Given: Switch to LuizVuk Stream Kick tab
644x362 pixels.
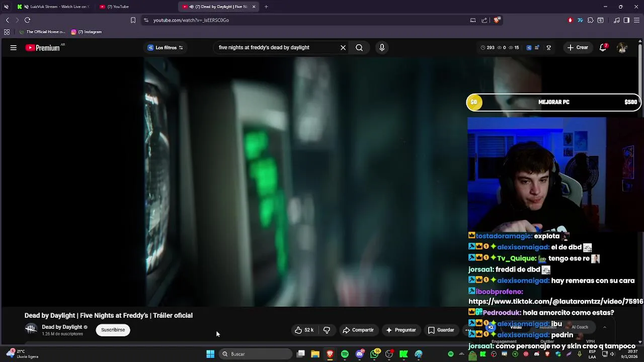Looking at the screenshot, I should (x=53, y=7).
